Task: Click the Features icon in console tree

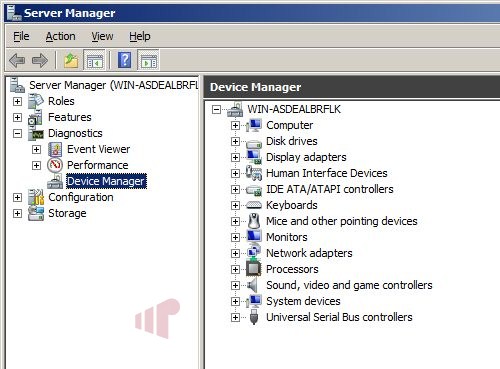Action: 36,117
